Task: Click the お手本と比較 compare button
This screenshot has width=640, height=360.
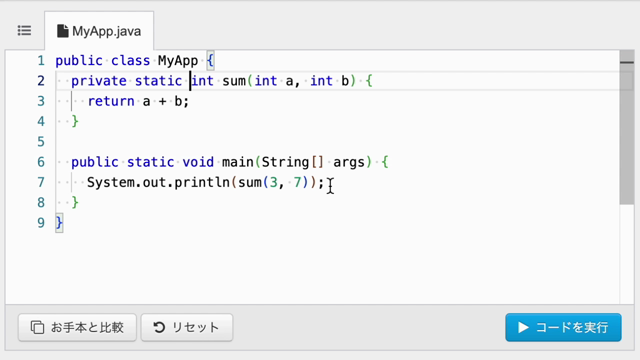Action: [77, 327]
